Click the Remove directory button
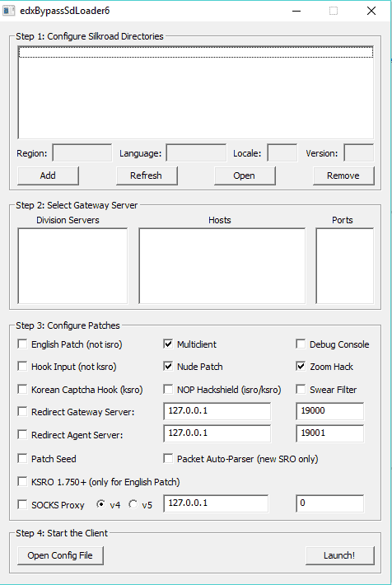 (x=343, y=175)
